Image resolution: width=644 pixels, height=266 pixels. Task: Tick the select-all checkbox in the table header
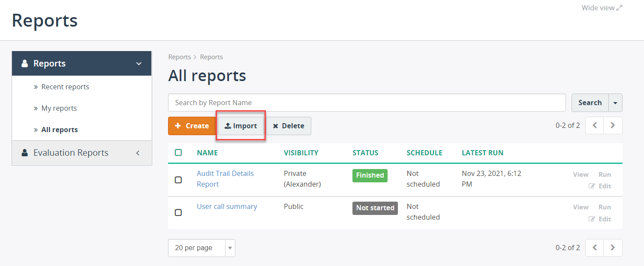[178, 152]
